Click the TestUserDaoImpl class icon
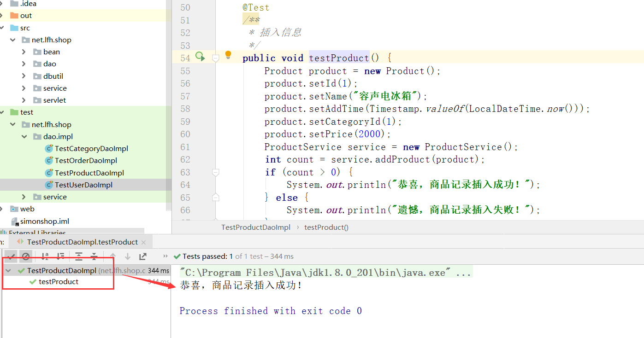 pos(49,185)
